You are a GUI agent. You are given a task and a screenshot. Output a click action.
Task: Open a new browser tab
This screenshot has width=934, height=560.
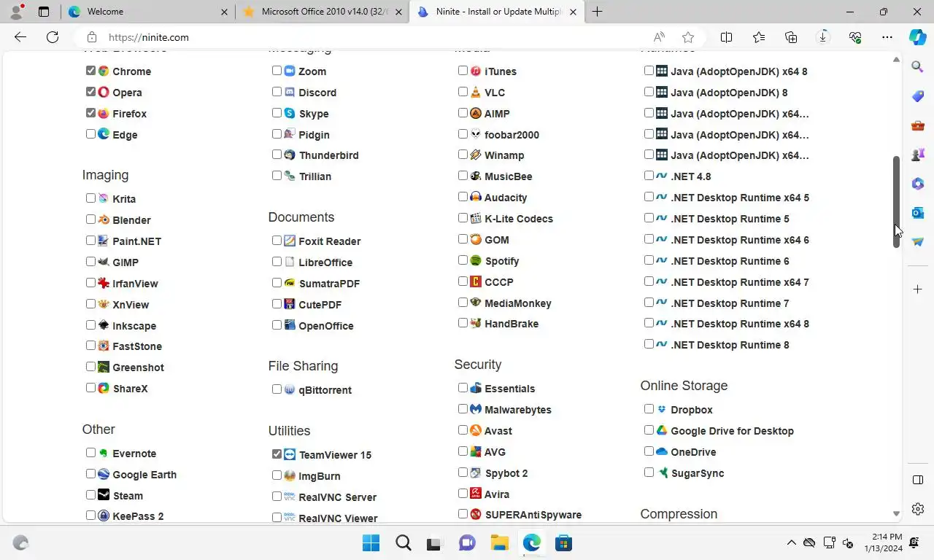coord(598,12)
